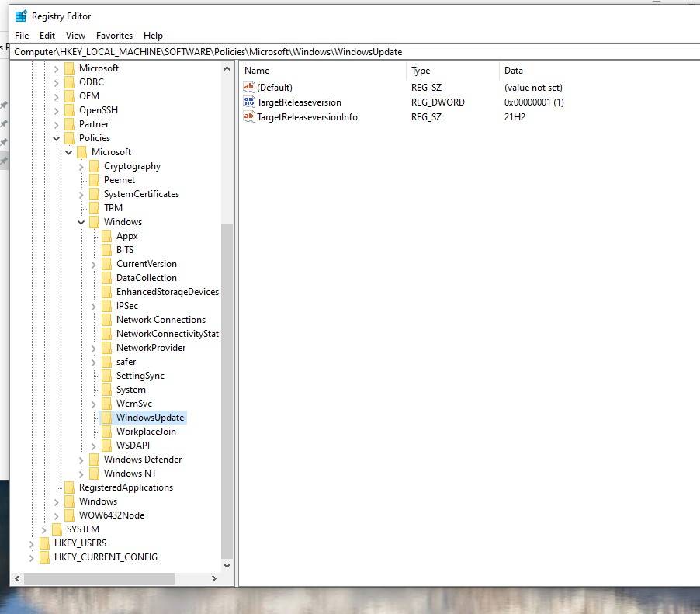Click the DataCollection folder icon
The height and width of the screenshot is (614, 700).
click(x=106, y=278)
